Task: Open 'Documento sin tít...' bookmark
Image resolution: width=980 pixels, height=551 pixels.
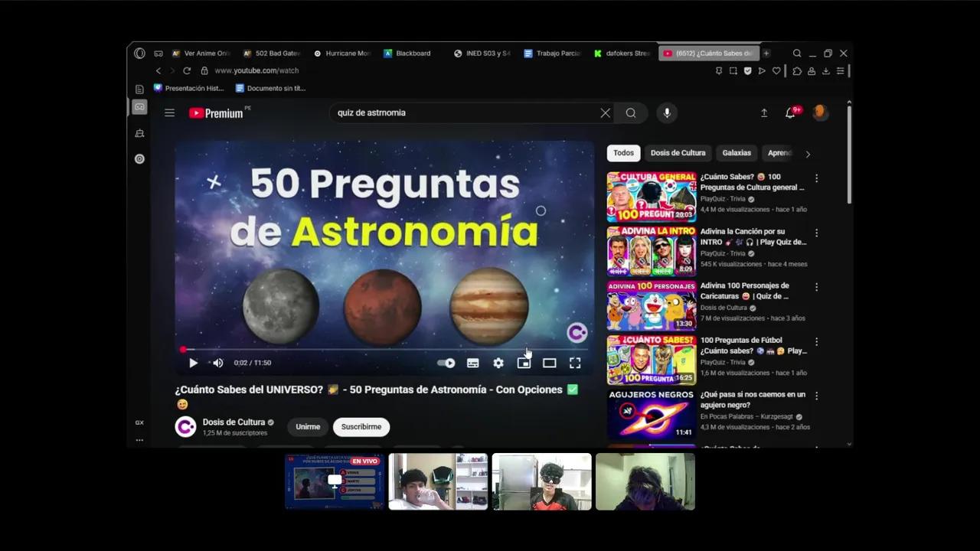Action: click(270, 88)
